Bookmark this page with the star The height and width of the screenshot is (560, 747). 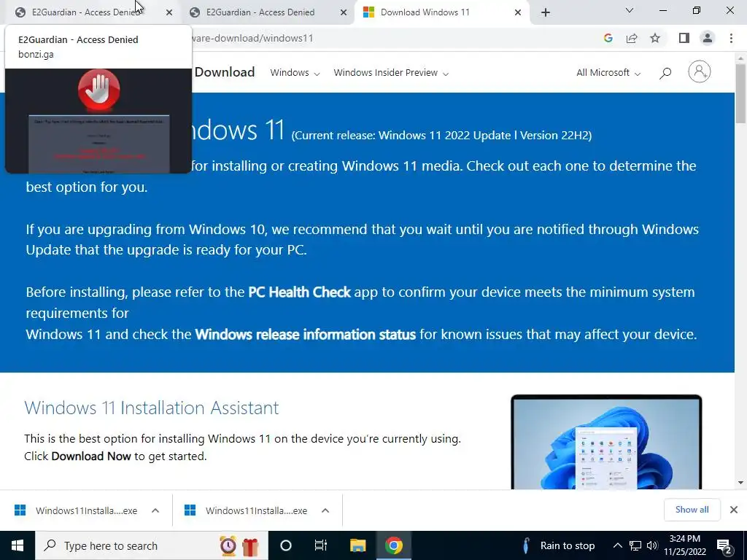(656, 38)
